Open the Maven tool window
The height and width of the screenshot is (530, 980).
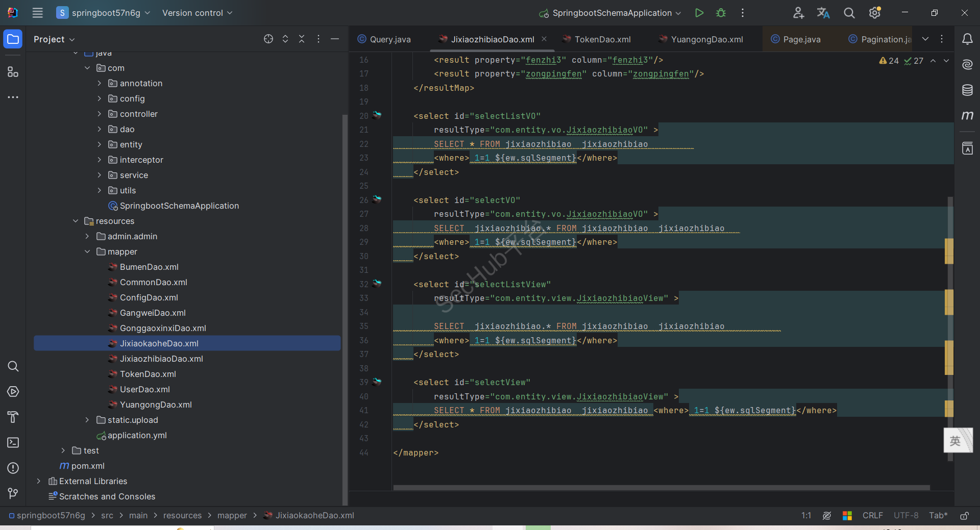(967, 116)
